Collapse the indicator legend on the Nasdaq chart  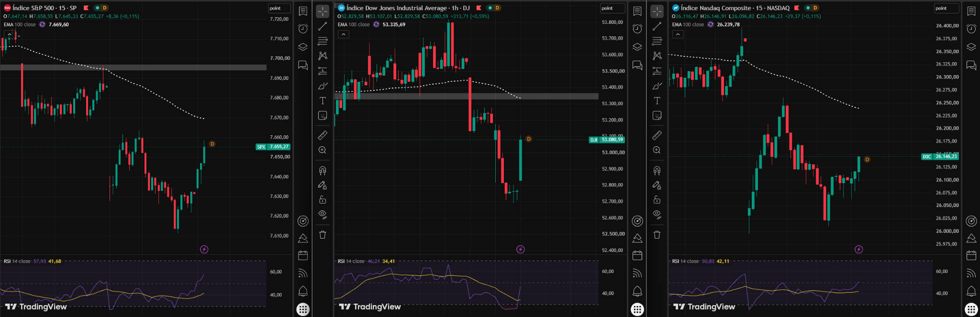coord(678,34)
